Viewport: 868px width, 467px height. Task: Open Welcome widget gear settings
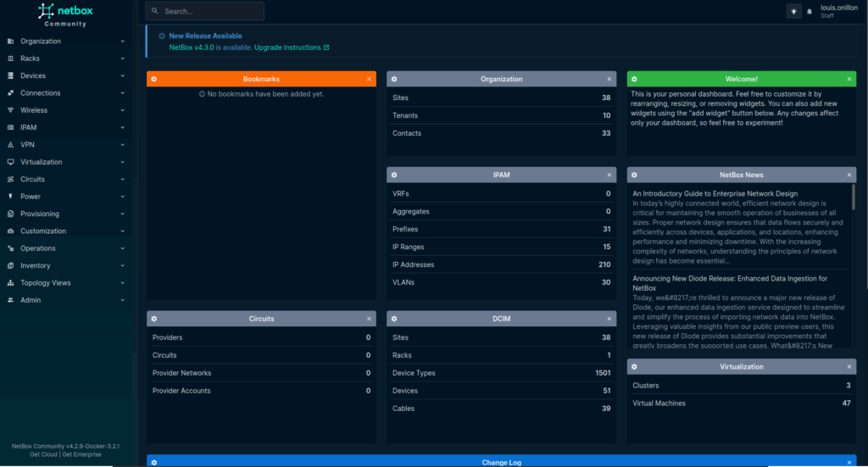634,79
